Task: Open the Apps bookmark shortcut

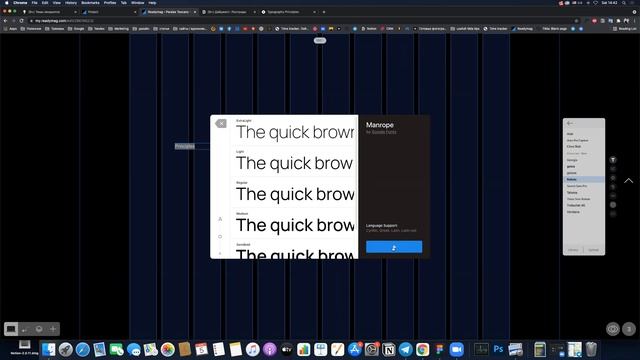Action: coord(10,29)
